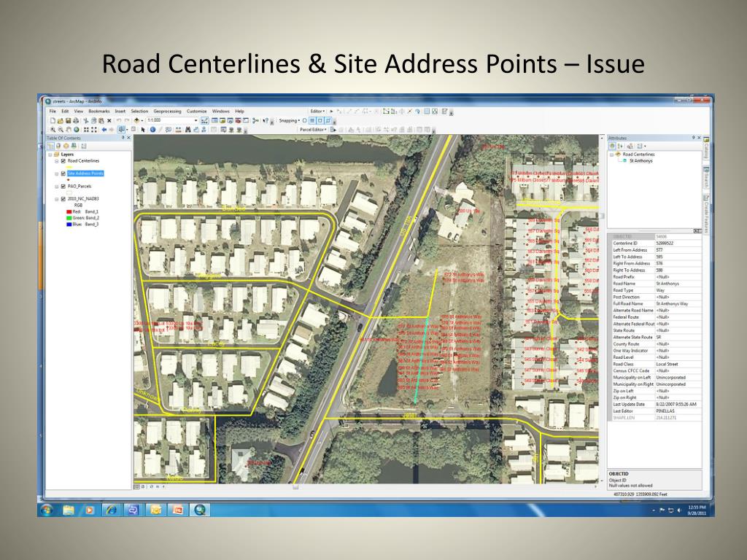Select the Pan hand tool
The width and height of the screenshot is (747, 560).
[68, 130]
